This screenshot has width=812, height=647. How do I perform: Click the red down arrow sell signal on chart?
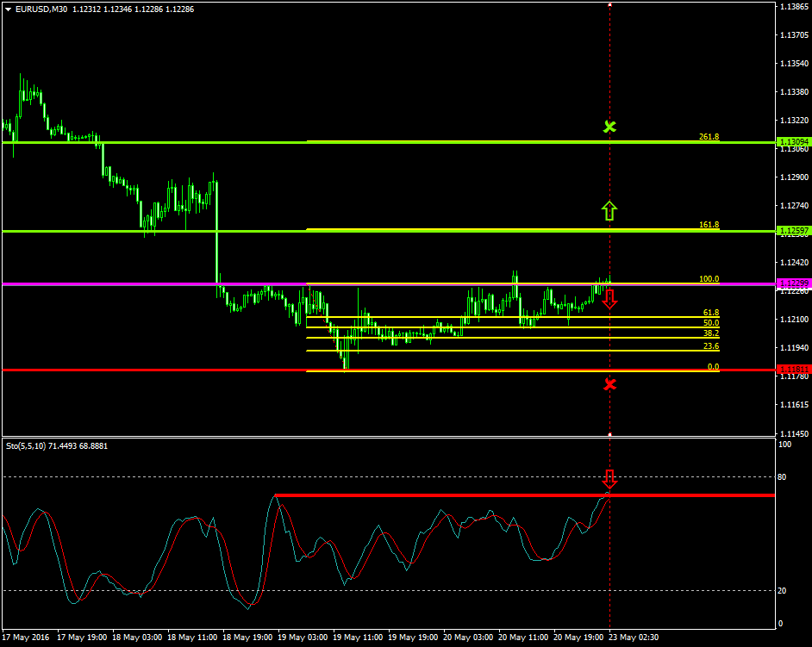pyautogui.click(x=610, y=300)
